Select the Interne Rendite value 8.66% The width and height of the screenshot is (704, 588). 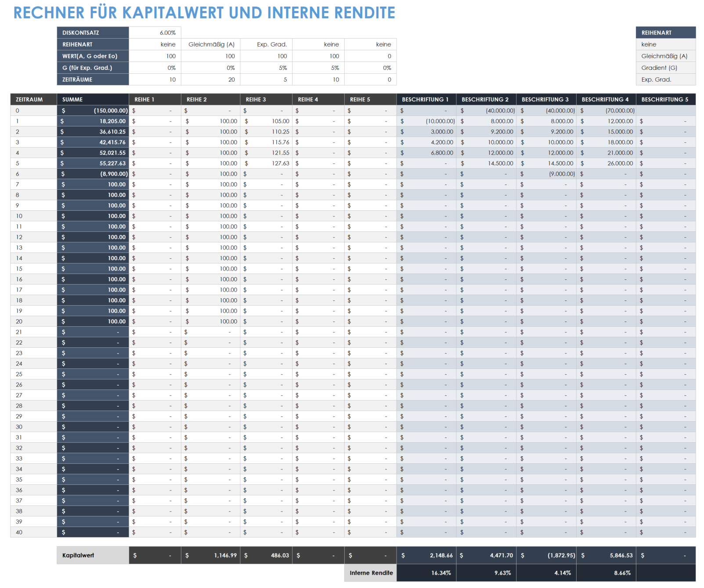606,573
